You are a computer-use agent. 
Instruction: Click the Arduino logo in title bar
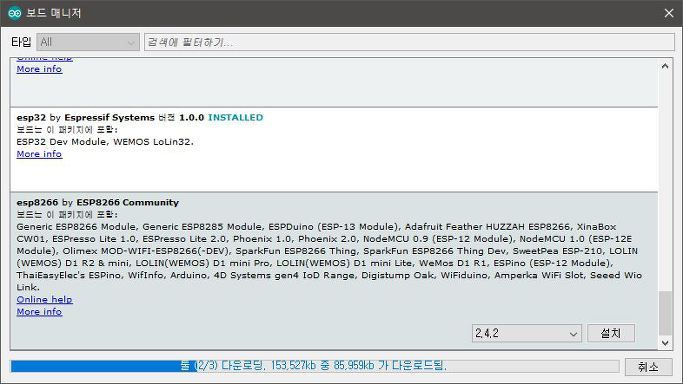coord(14,13)
